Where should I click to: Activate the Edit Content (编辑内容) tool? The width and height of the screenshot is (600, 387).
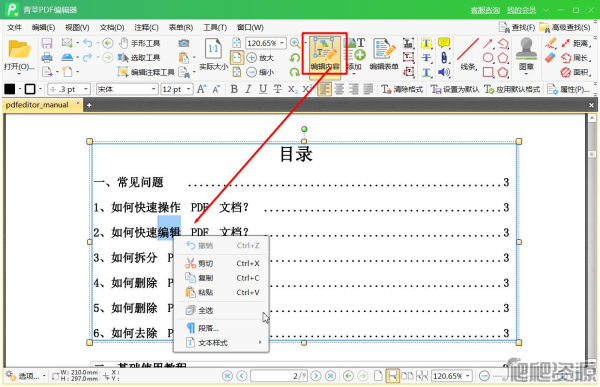pyautogui.click(x=325, y=54)
